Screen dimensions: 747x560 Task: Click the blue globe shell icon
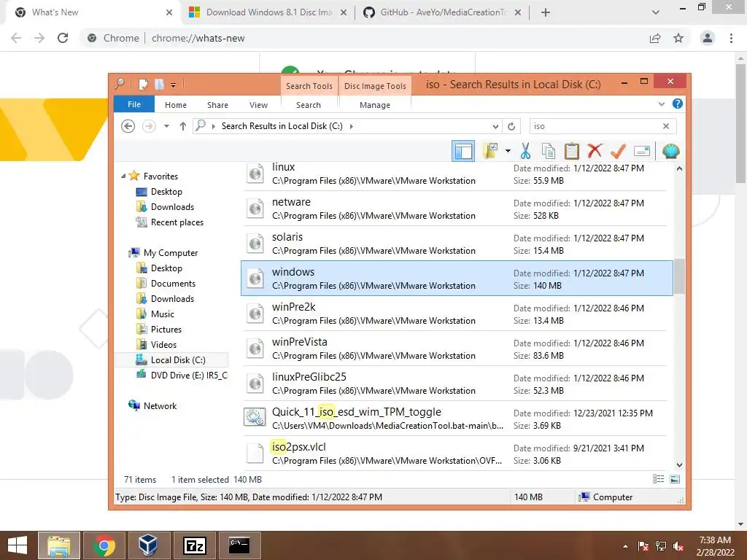671,152
